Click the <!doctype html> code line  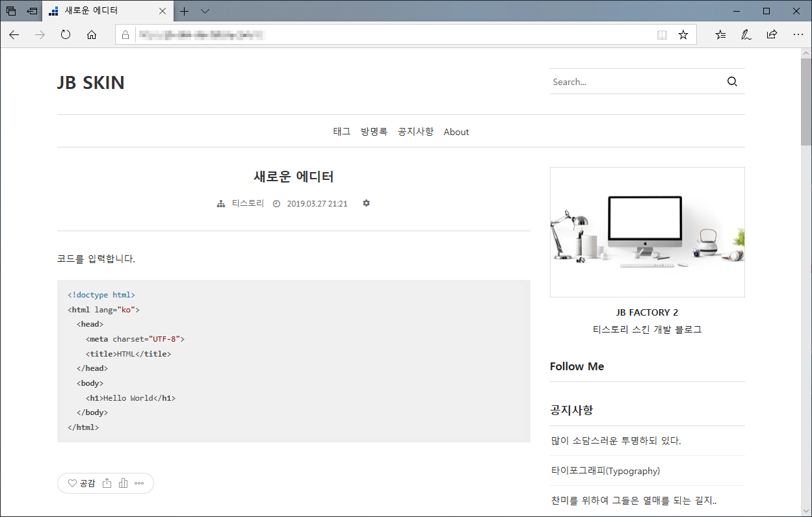coord(101,295)
